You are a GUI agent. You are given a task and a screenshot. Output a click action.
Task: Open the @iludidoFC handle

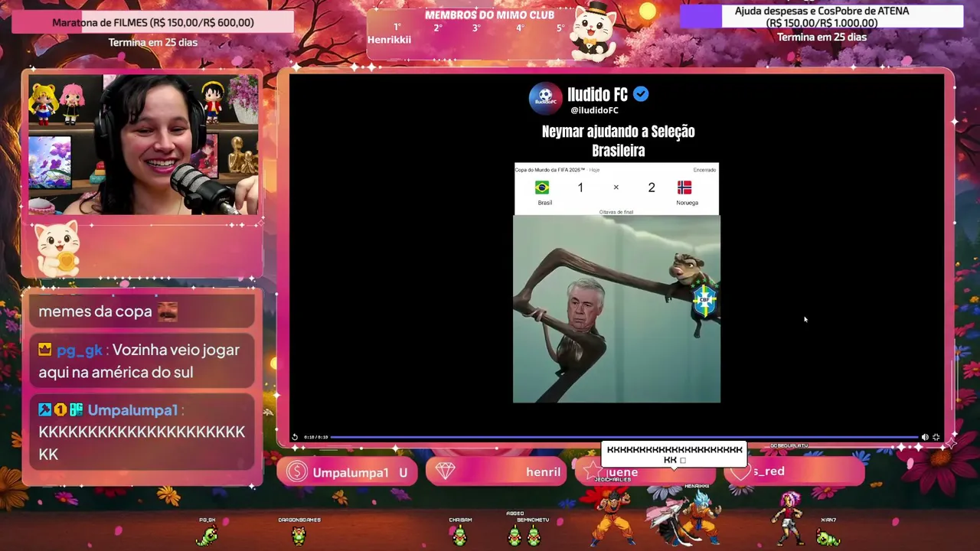[594, 110]
